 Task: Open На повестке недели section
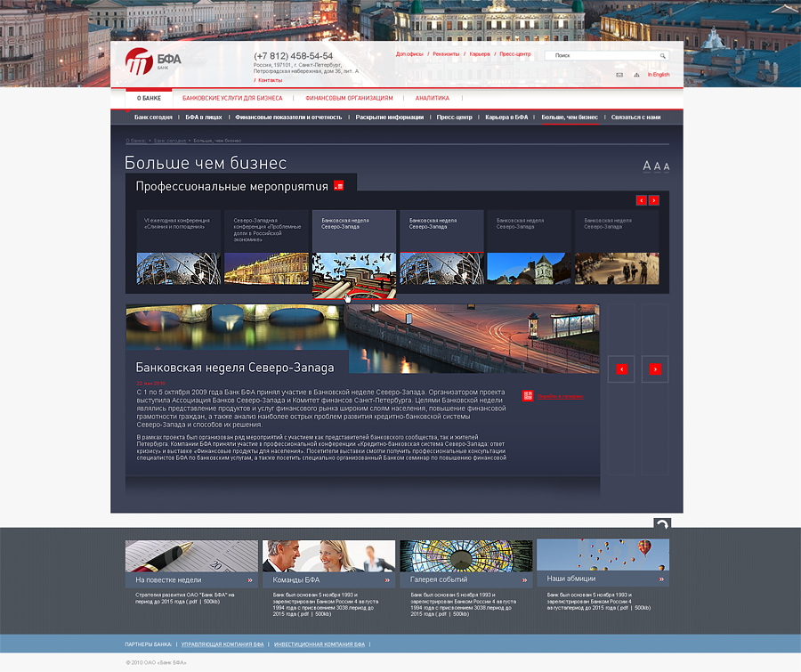tap(168, 580)
